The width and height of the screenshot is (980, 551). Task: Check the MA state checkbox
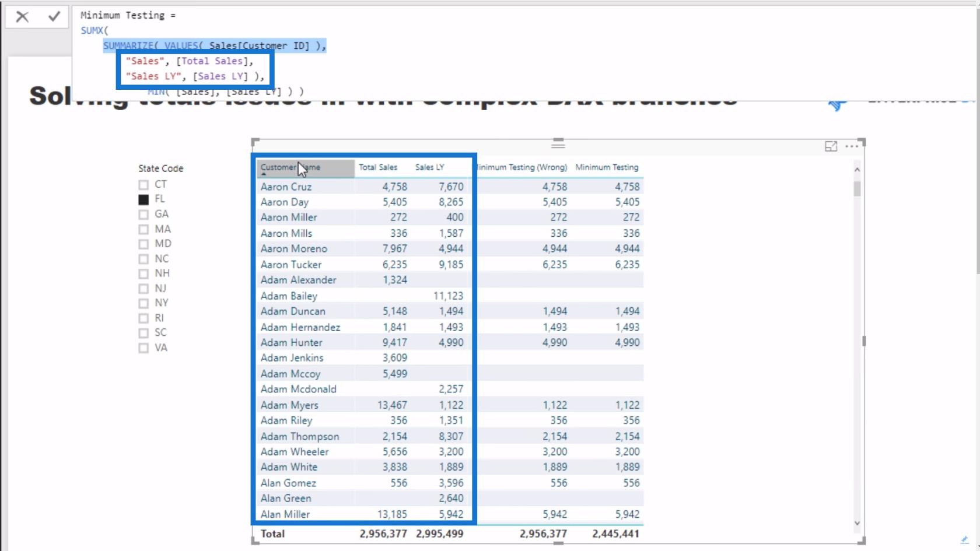click(143, 230)
